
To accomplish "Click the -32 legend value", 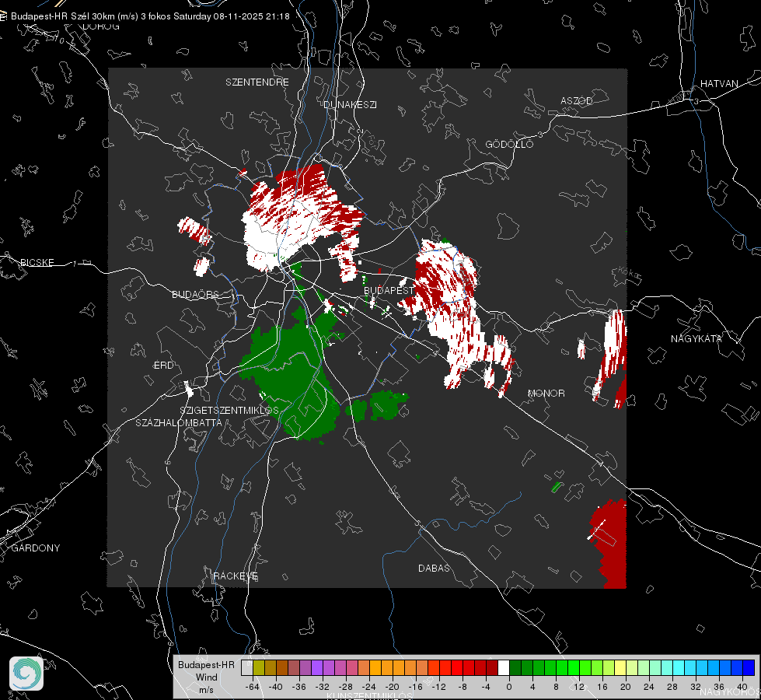I will pos(323,687).
